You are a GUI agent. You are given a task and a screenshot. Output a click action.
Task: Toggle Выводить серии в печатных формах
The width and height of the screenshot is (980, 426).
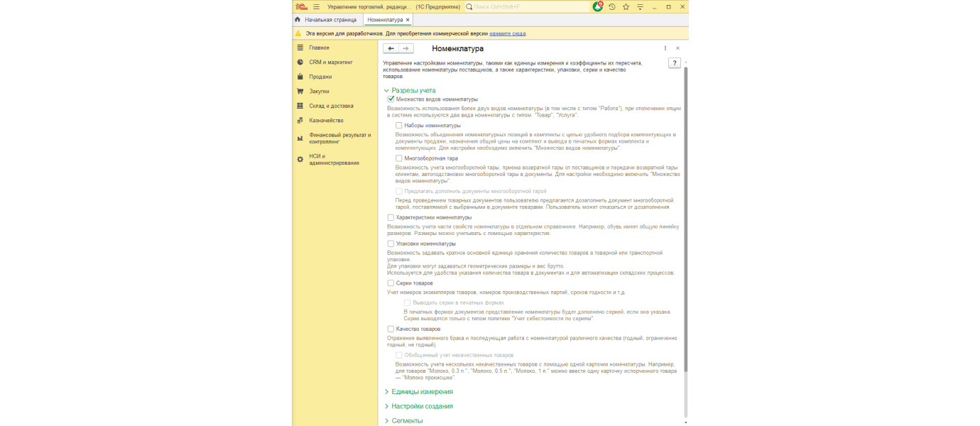(x=408, y=302)
